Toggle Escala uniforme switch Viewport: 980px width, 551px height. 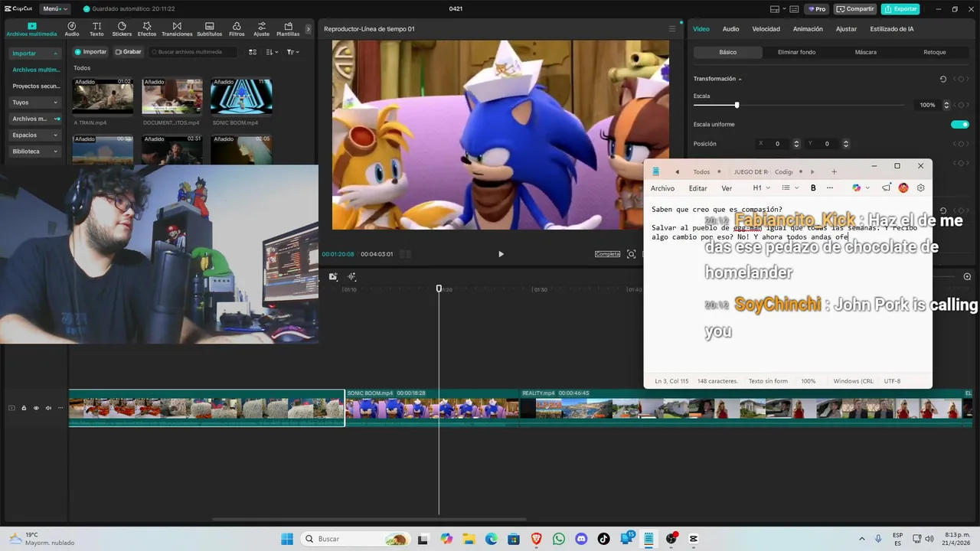959,125
